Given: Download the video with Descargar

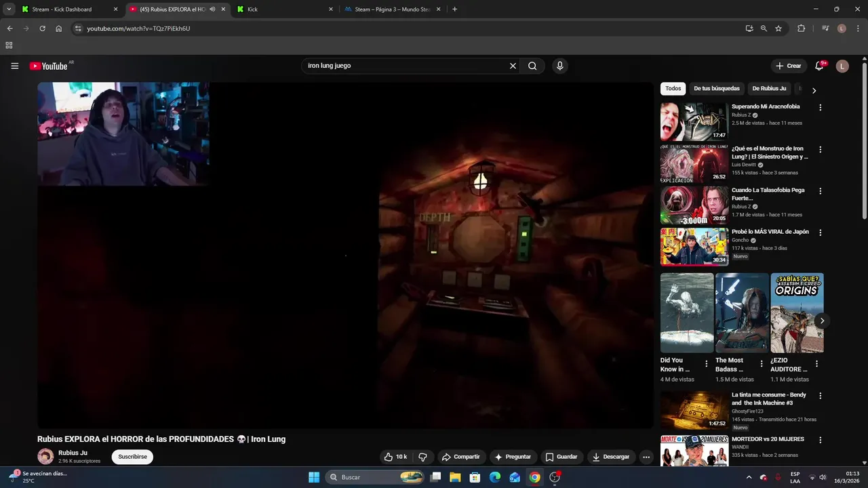Looking at the screenshot, I should [611, 457].
